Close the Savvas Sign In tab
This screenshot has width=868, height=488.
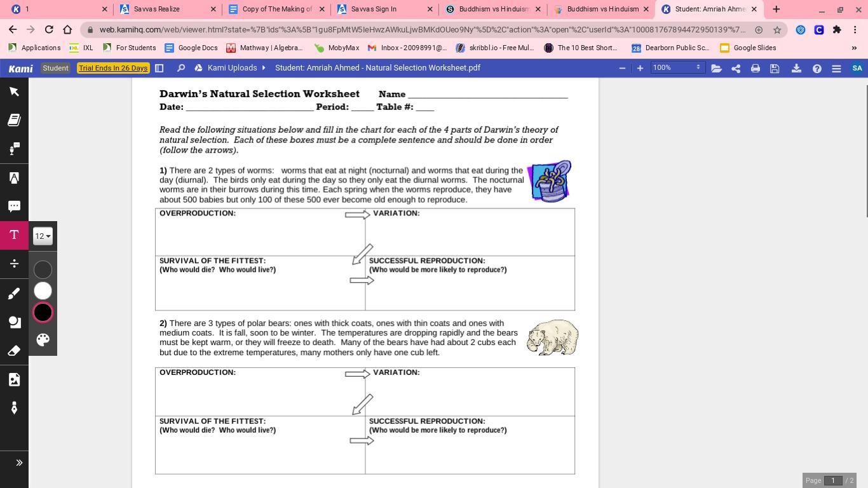point(430,9)
